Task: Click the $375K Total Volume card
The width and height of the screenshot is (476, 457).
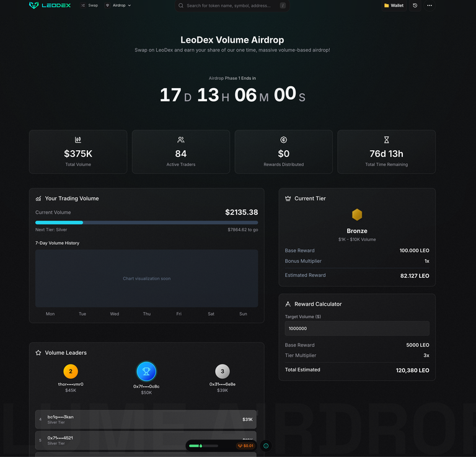Action: tap(78, 152)
